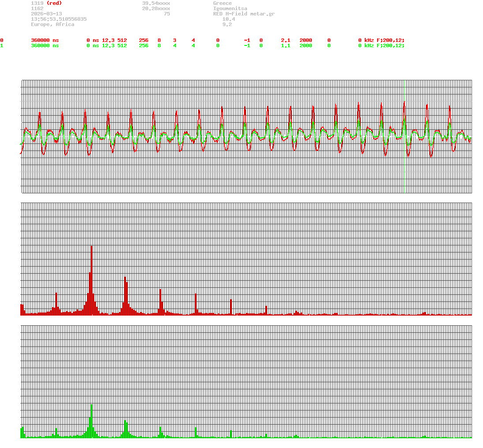Click the Gain value 2.1 for channel 0
Viewport: 483px width, 448px height.
coord(285,40)
